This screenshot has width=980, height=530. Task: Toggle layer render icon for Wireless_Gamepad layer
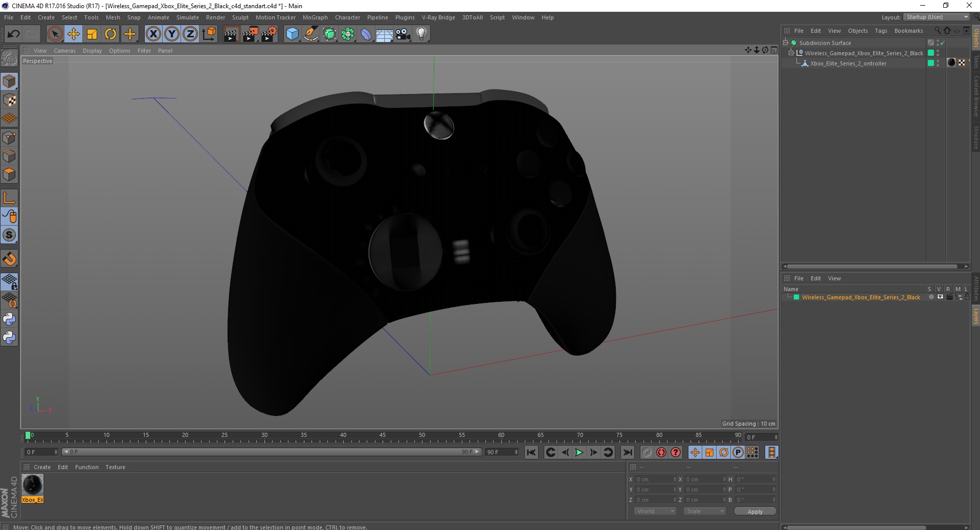point(950,297)
